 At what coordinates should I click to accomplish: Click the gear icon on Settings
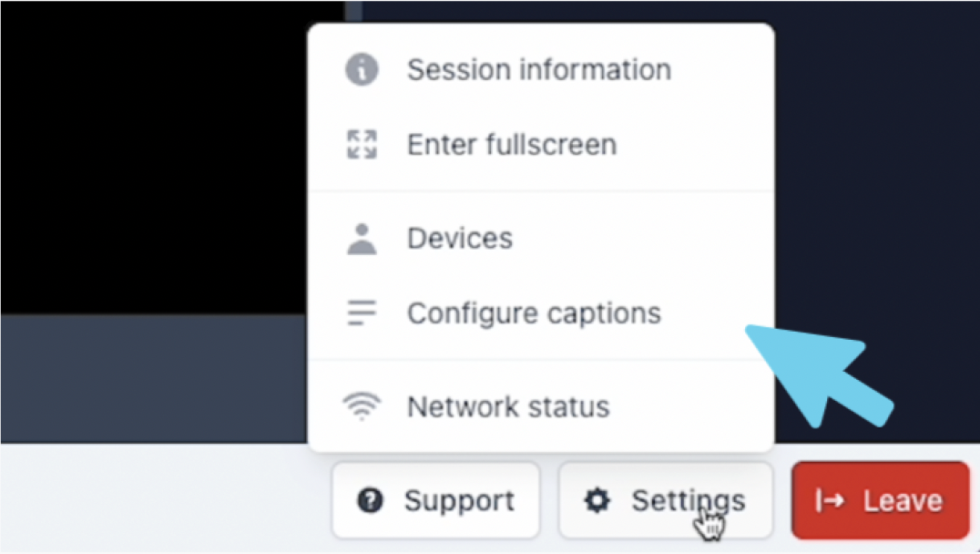(597, 500)
